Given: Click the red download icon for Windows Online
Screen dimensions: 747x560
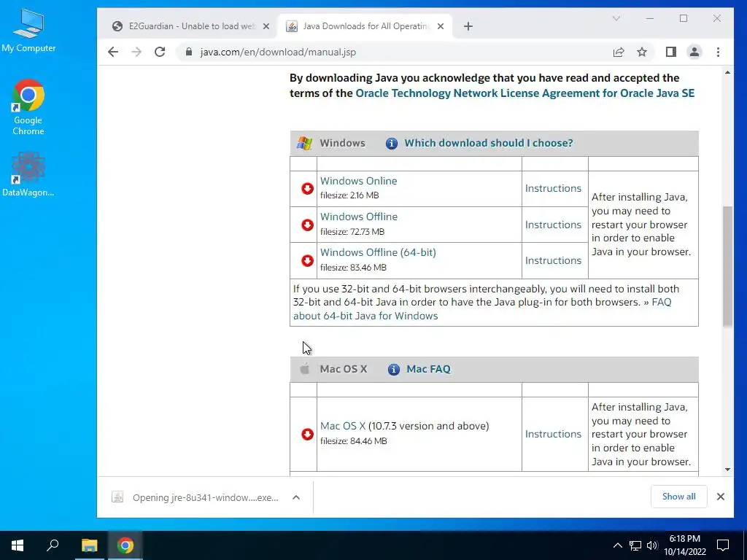Looking at the screenshot, I should [x=307, y=189].
